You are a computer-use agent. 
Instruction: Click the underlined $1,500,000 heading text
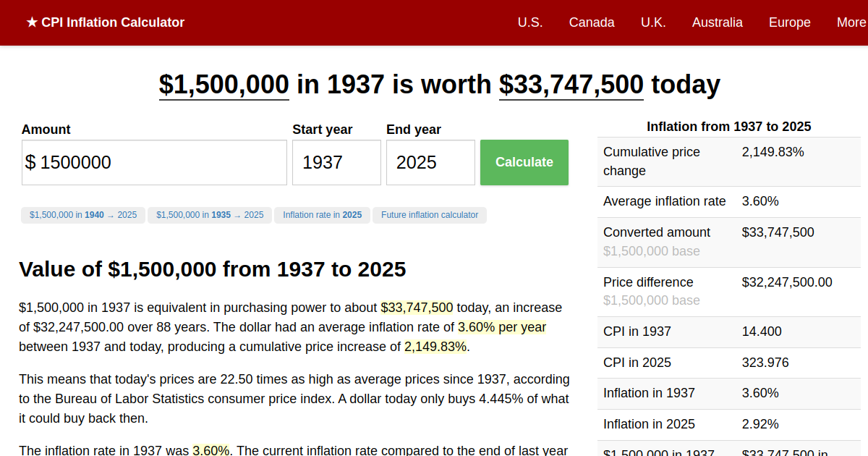pos(224,85)
